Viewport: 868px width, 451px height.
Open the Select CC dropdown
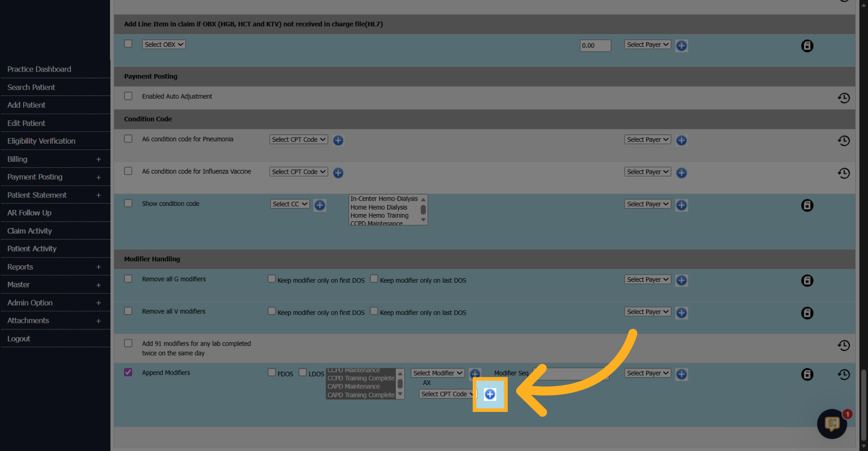pyautogui.click(x=290, y=204)
